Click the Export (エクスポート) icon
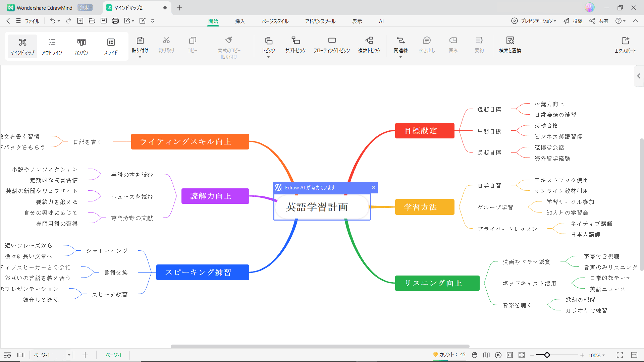The width and height of the screenshot is (644, 362). (625, 41)
